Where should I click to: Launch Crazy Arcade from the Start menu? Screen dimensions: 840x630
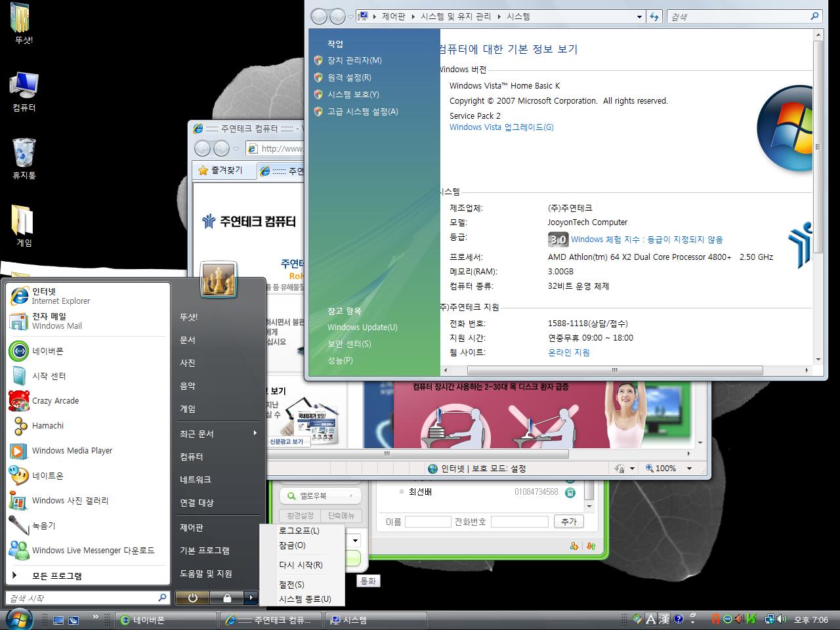[x=87, y=401]
